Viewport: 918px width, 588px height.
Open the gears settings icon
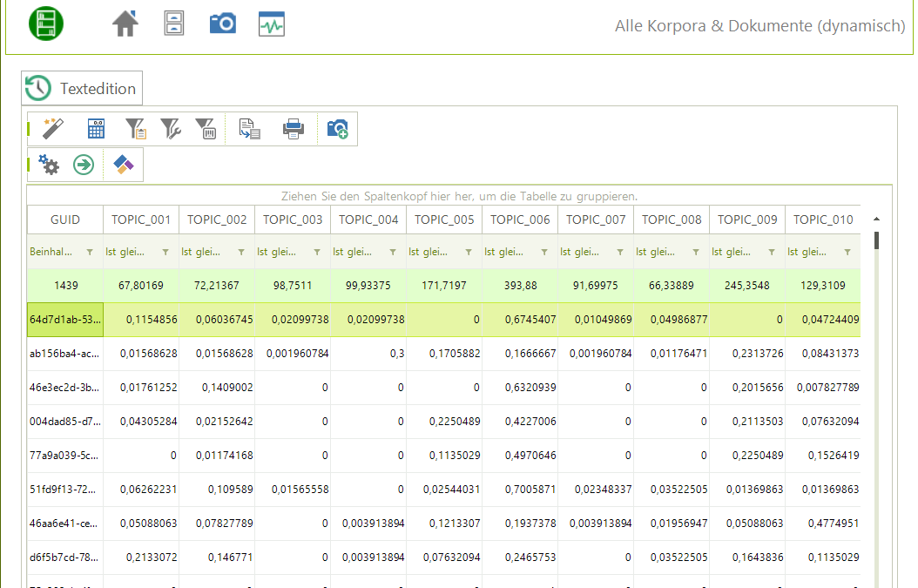pyautogui.click(x=49, y=165)
